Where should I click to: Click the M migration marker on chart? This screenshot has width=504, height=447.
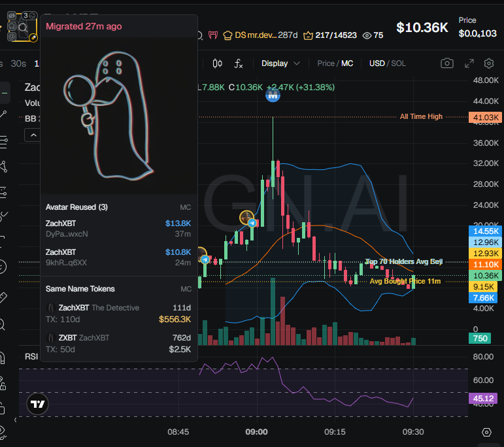pos(273,95)
